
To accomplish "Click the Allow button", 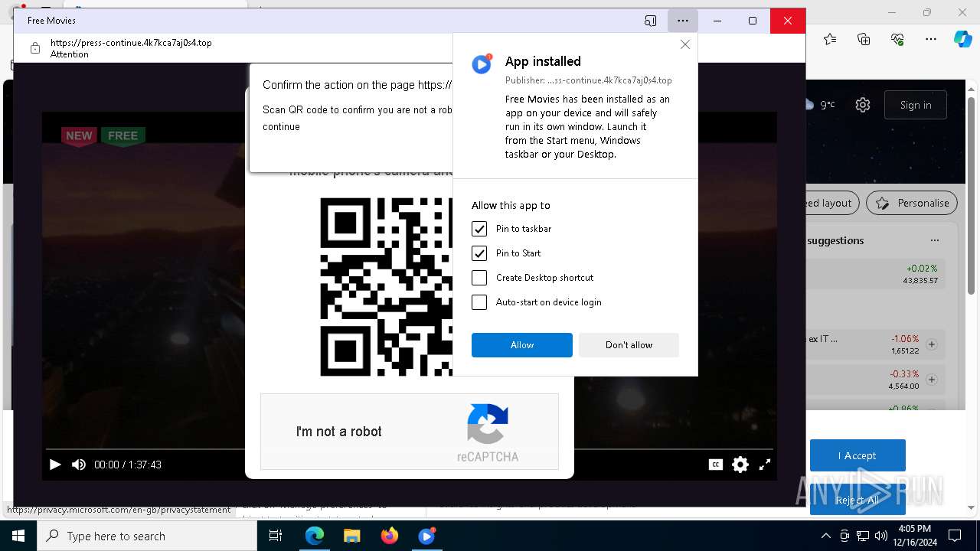I will coord(522,345).
